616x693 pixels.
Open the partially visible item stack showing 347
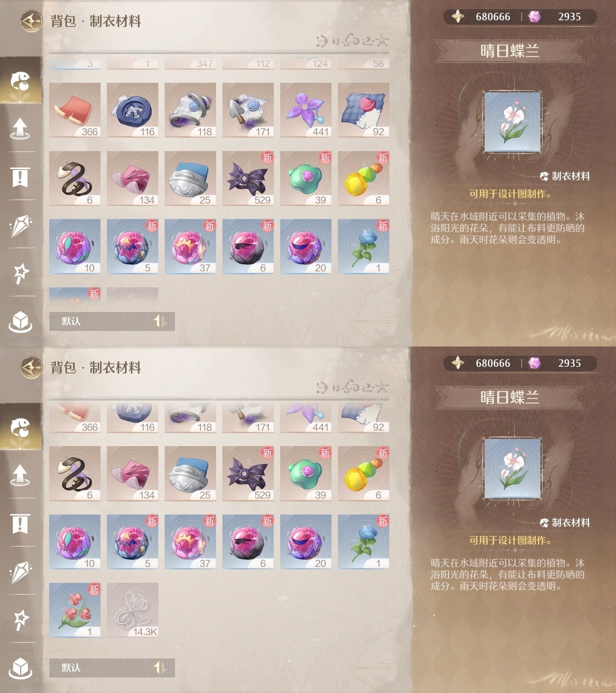point(190,64)
